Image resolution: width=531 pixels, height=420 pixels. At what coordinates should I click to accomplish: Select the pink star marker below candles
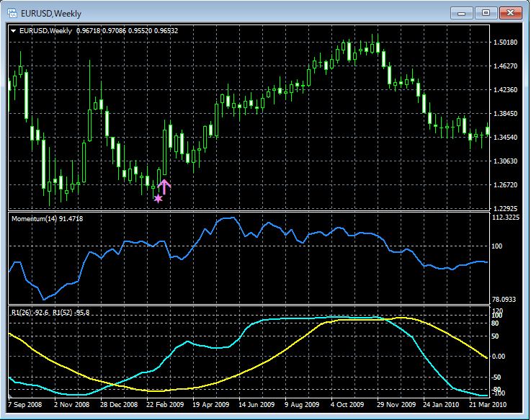[x=158, y=198]
